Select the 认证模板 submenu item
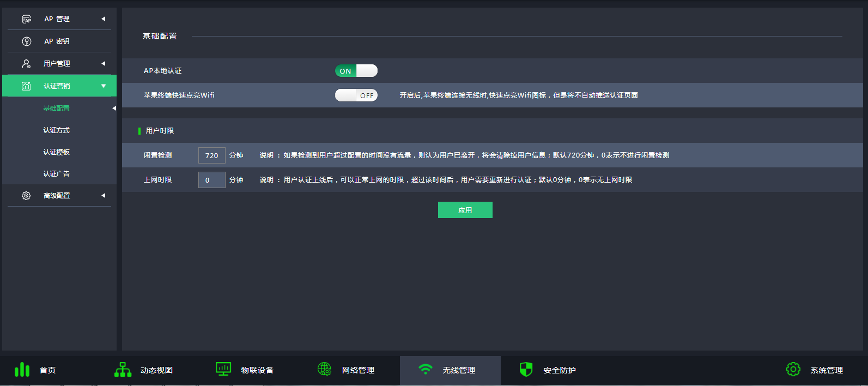 coord(57,152)
